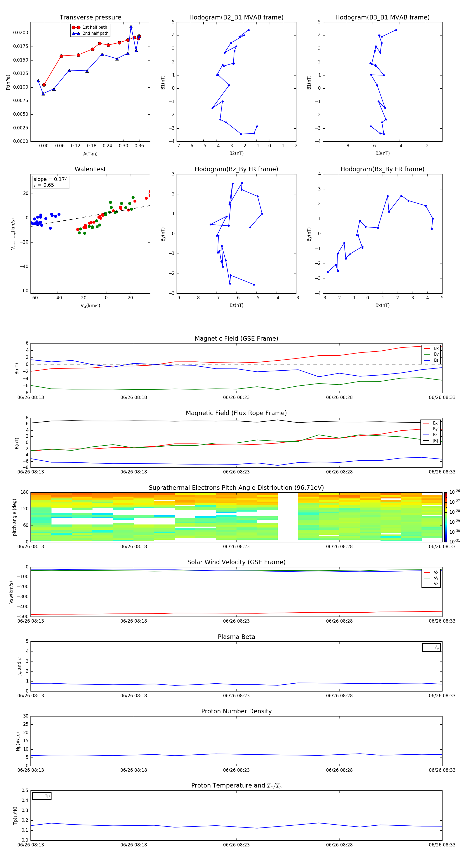This screenshot has height=868, width=473.
Task: Click the "Magnetic Field (Flux Rope Frame)" title
Action: coord(236,413)
